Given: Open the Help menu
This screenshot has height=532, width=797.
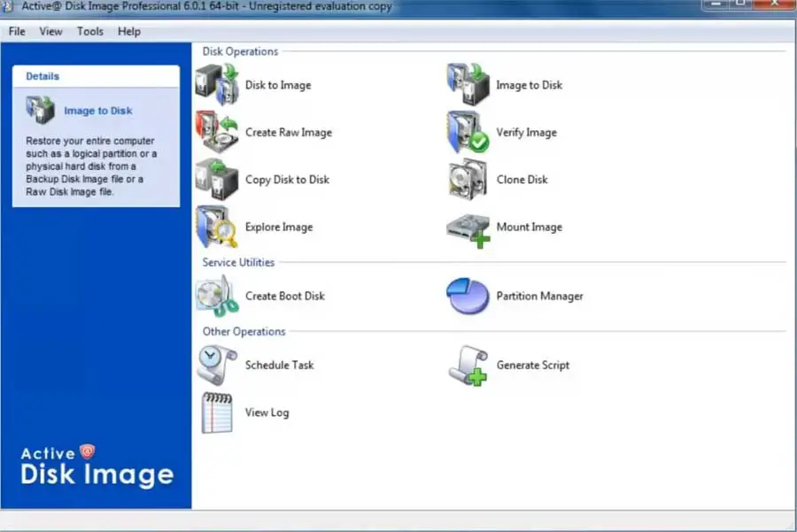Looking at the screenshot, I should 129,32.
